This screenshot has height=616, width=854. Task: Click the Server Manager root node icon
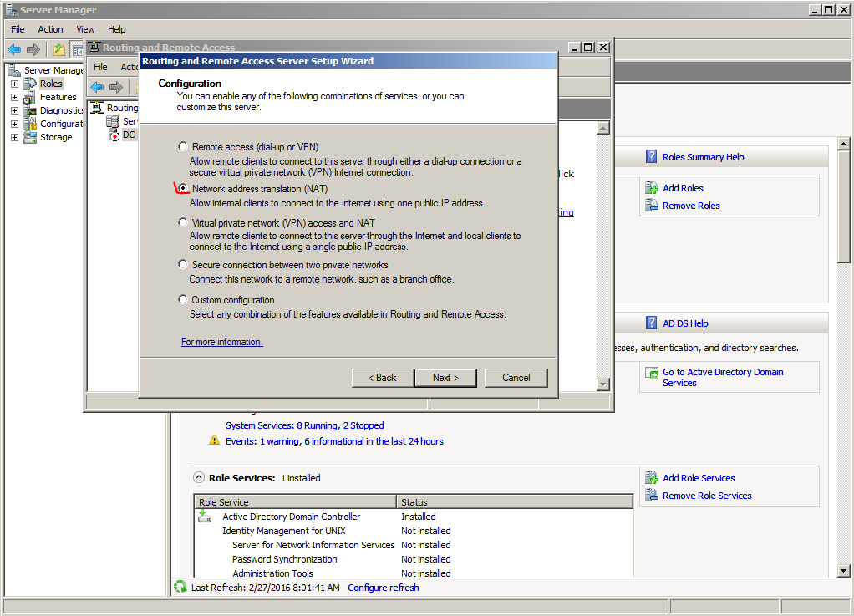[x=15, y=69]
